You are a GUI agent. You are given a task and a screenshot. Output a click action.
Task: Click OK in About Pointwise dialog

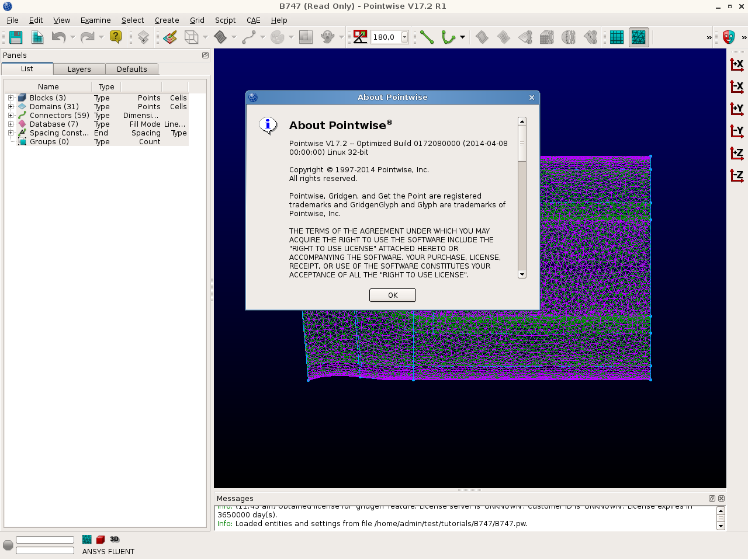[x=393, y=295]
